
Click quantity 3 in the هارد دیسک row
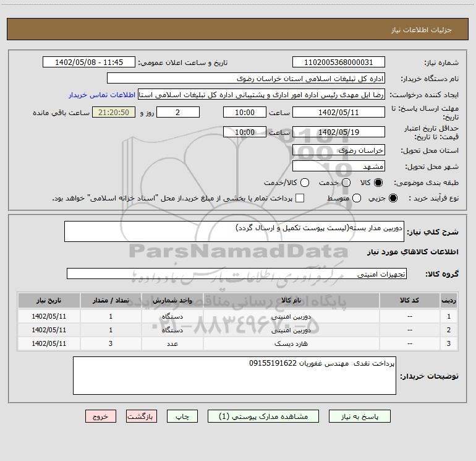(111, 343)
